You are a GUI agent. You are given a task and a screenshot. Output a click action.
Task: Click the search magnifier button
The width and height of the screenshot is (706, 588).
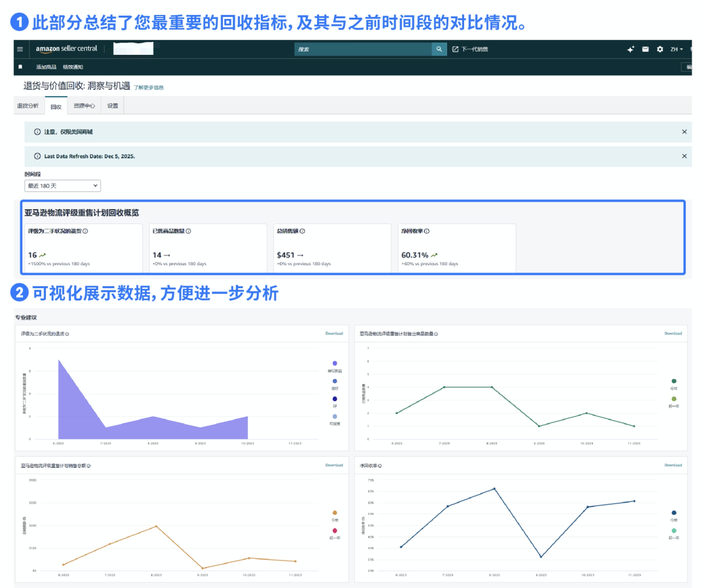pyautogui.click(x=440, y=49)
